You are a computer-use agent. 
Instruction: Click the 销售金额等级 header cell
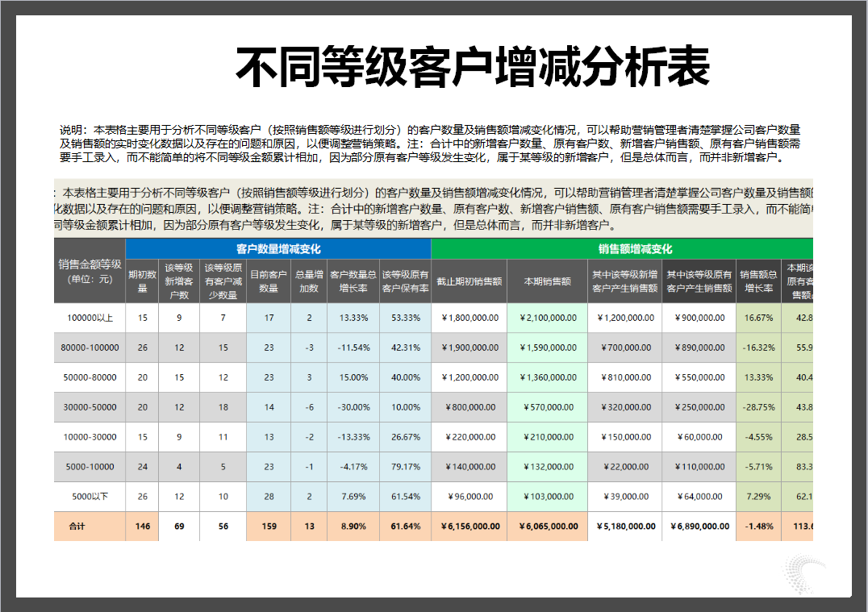90,271
